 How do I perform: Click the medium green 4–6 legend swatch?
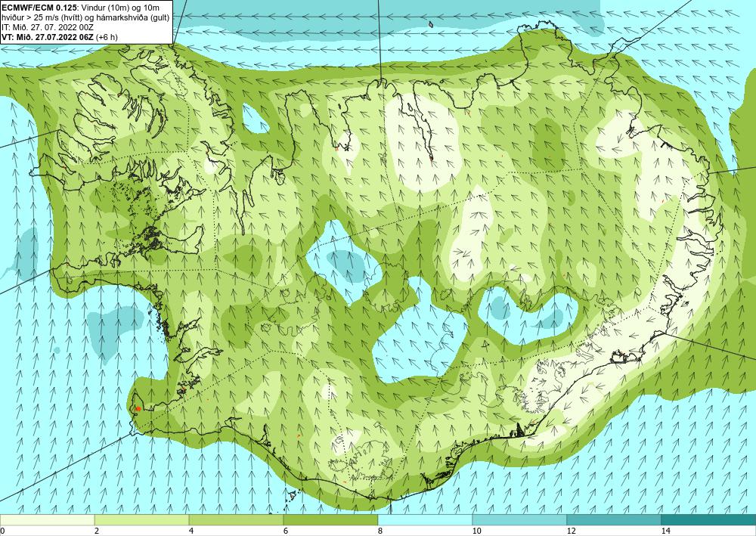(x=236, y=519)
